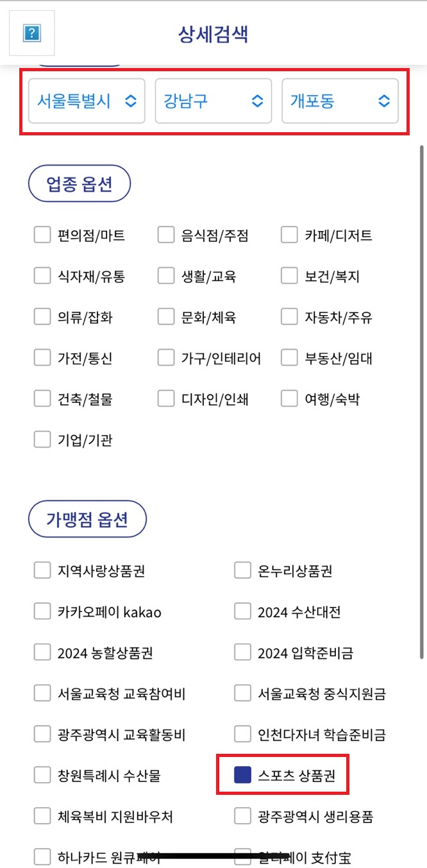Click the question mark help icon
Image resolution: width=427 pixels, height=868 pixels.
31,33
